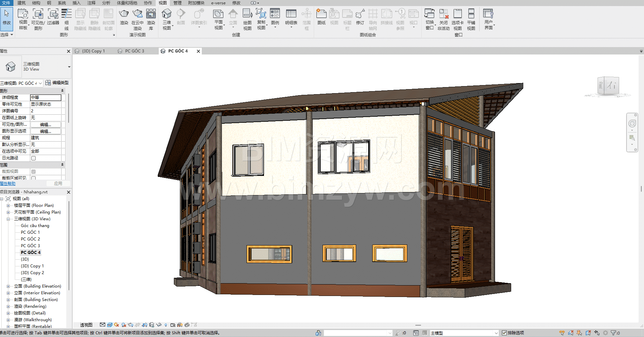This screenshot has width=644, height=337.
Task: Click the 渲染 render teapot icon
Action: click(x=124, y=17)
